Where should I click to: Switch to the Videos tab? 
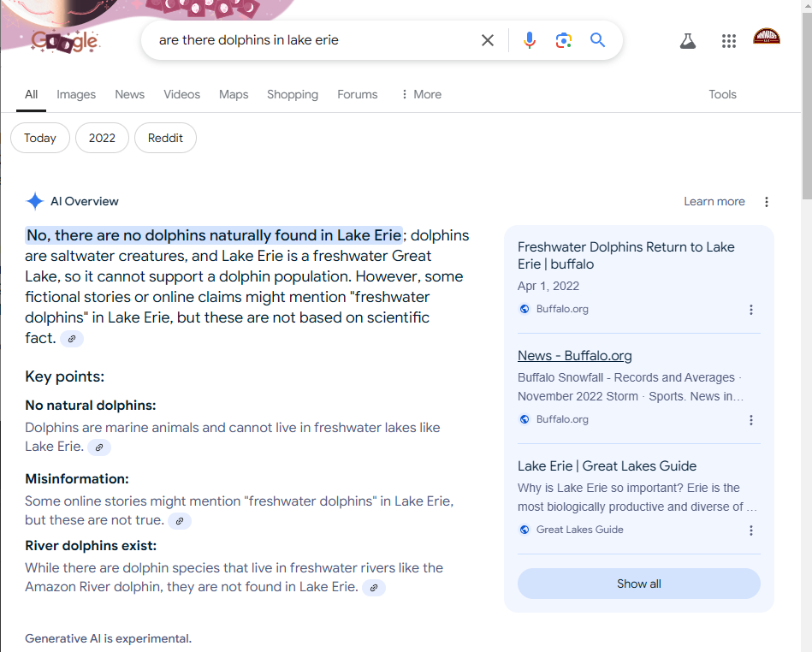pos(181,94)
